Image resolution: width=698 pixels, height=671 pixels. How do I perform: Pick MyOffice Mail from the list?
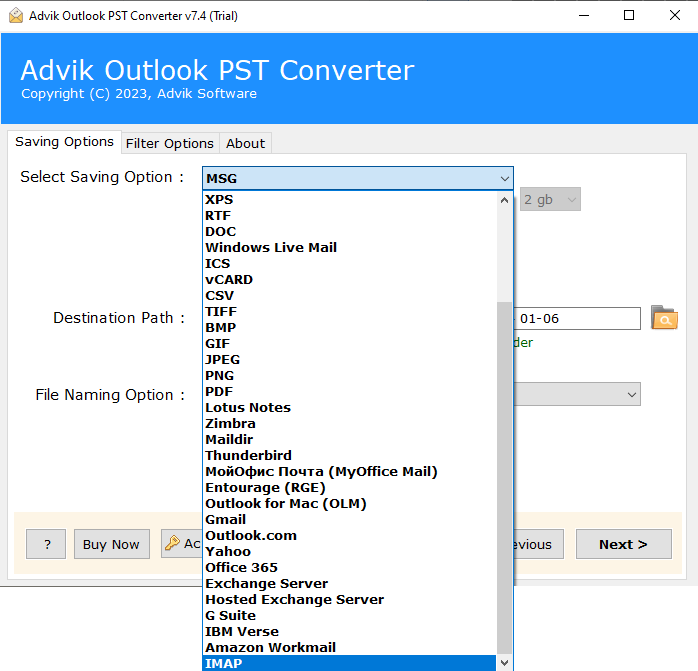point(349,472)
